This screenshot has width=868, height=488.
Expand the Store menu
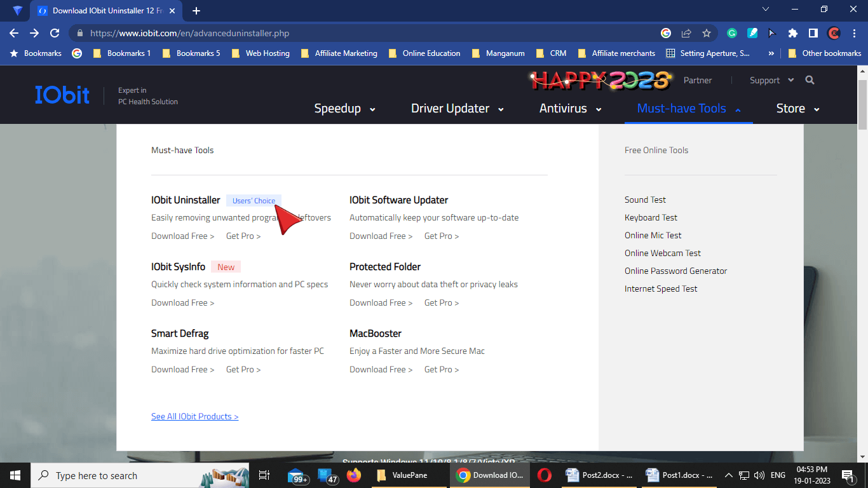click(x=798, y=109)
